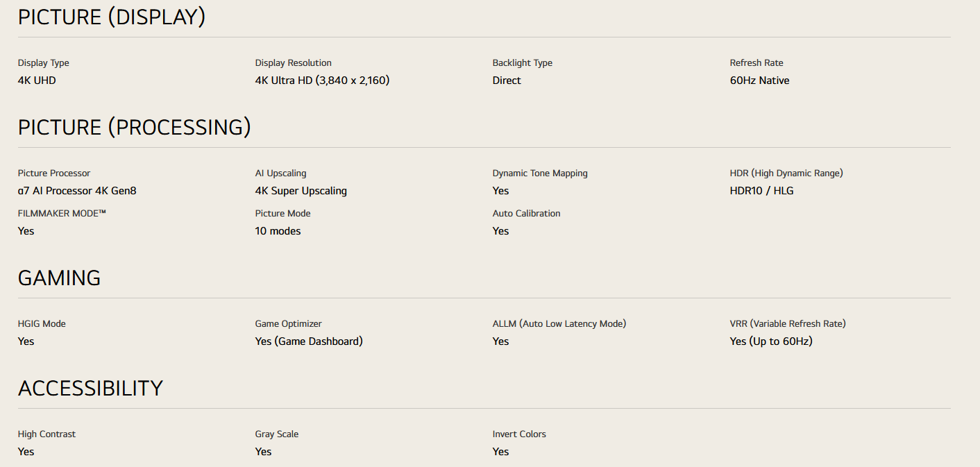Select the Yes (Game Dashboard) text
The width and height of the screenshot is (980, 467).
(309, 341)
